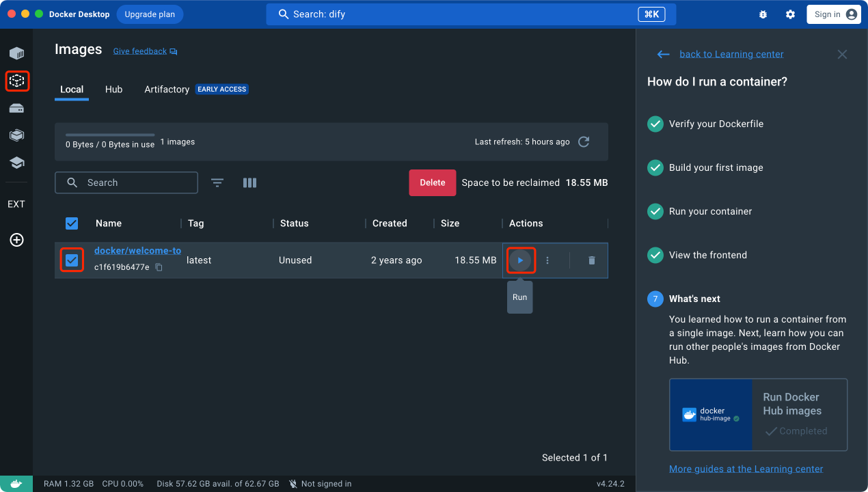Viewport: 868px width, 492px height.
Task: Close the Learning center panel
Action: point(842,54)
